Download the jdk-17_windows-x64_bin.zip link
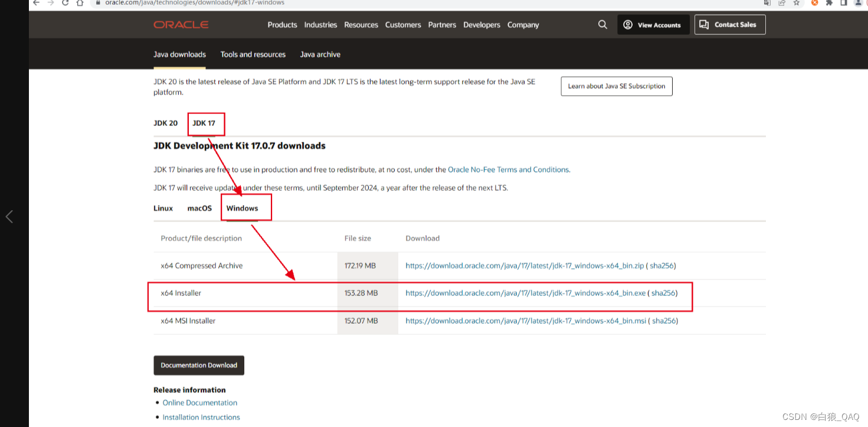The height and width of the screenshot is (427, 868). 525,266
